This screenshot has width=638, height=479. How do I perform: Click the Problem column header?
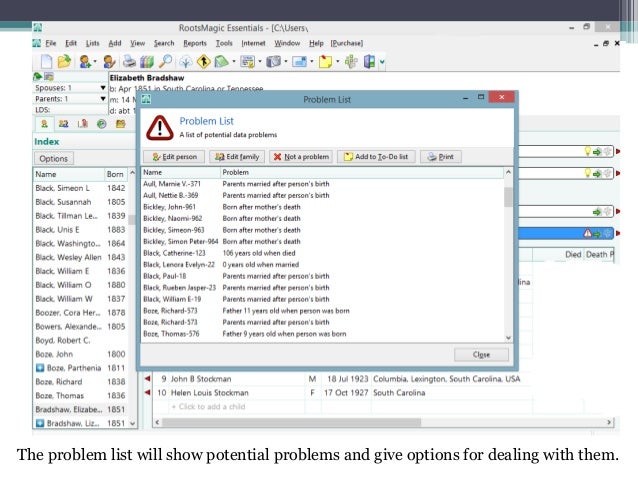362,173
